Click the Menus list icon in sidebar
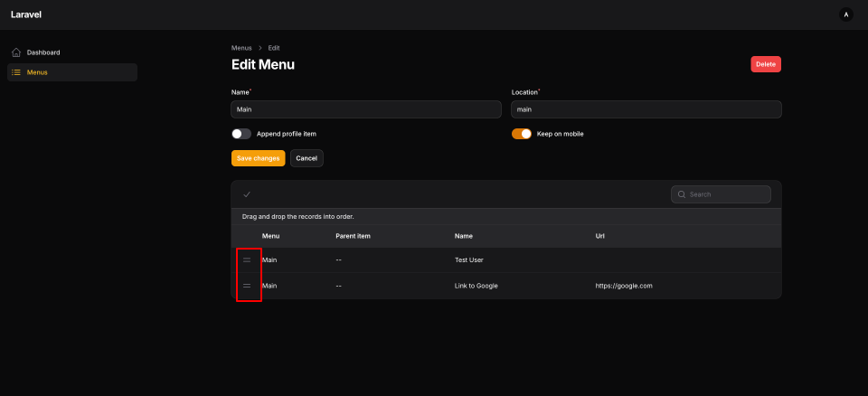This screenshot has height=396, width=868. pos(16,72)
